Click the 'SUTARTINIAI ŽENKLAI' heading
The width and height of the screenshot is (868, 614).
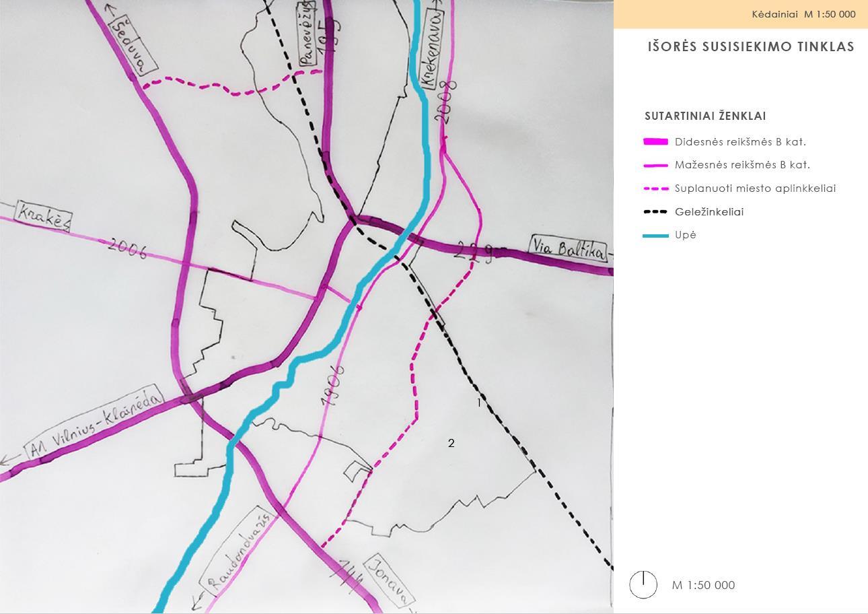pos(705,116)
